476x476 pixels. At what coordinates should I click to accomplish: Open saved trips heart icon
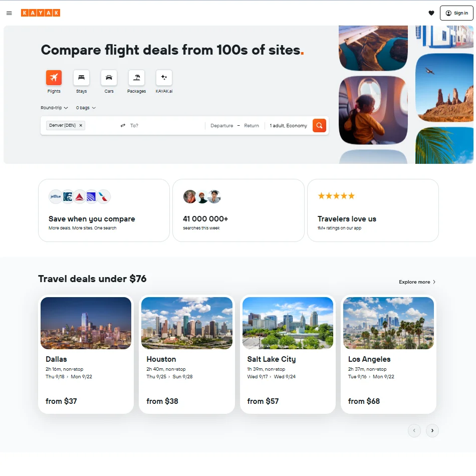(x=431, y=13)
